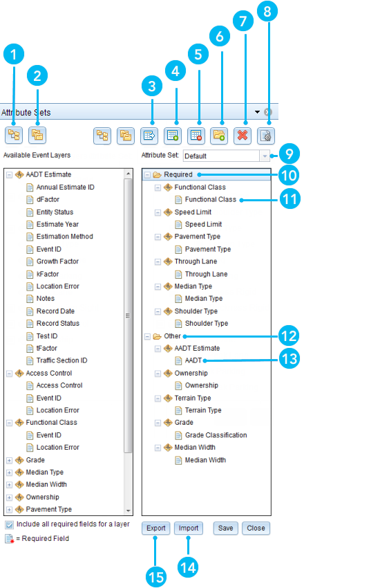389x588 pixels.
Task: Click the Attribute Set text field showing Default
Action: click(x=221, y=156)
